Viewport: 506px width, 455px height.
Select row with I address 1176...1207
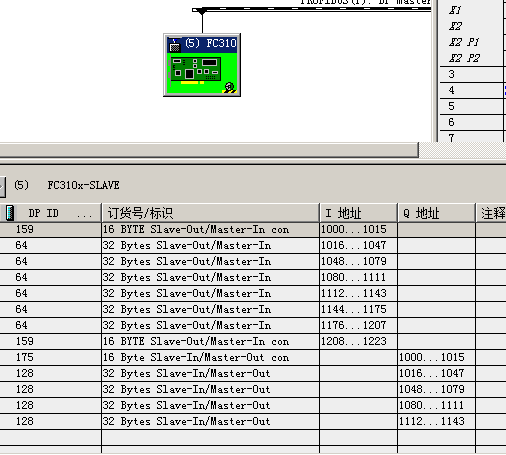click(x=253, y=325)
